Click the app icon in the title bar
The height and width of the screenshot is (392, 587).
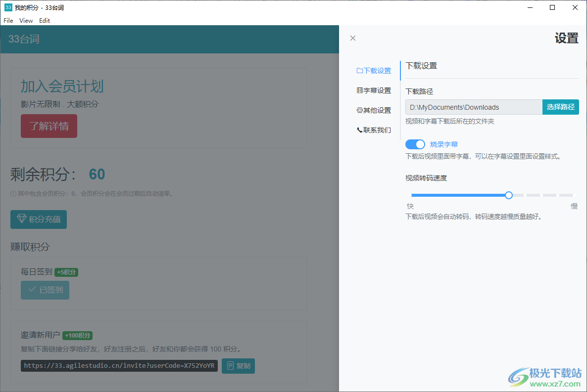tap(8, 7)
